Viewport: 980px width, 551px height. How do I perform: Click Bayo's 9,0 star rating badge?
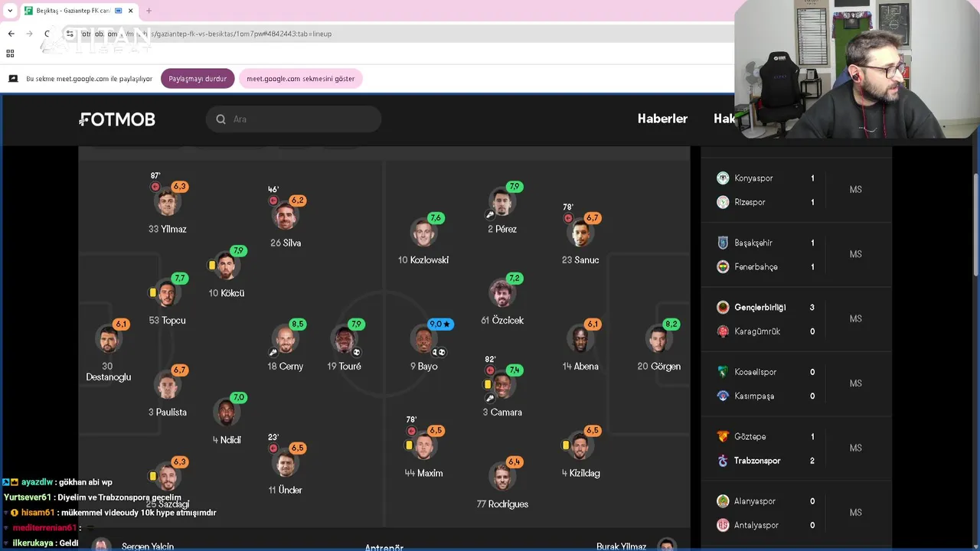(440, 324)
